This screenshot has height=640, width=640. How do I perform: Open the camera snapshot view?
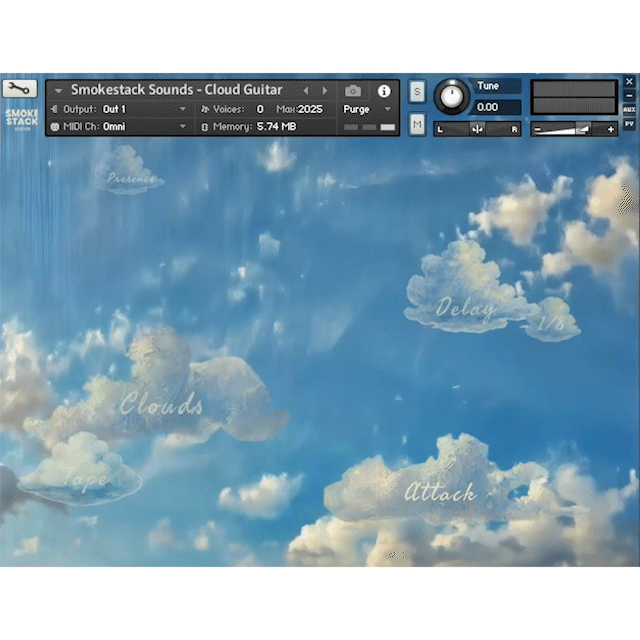click(353, 90)
